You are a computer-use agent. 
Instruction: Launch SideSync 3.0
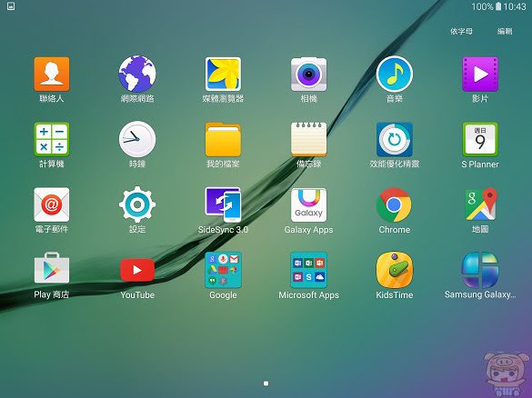click(x=223, y=204)
